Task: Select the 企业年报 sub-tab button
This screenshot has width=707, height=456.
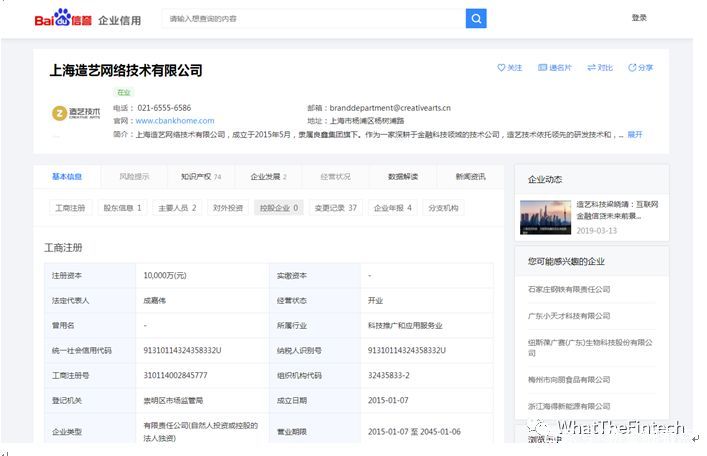Action: click(392, 208)
